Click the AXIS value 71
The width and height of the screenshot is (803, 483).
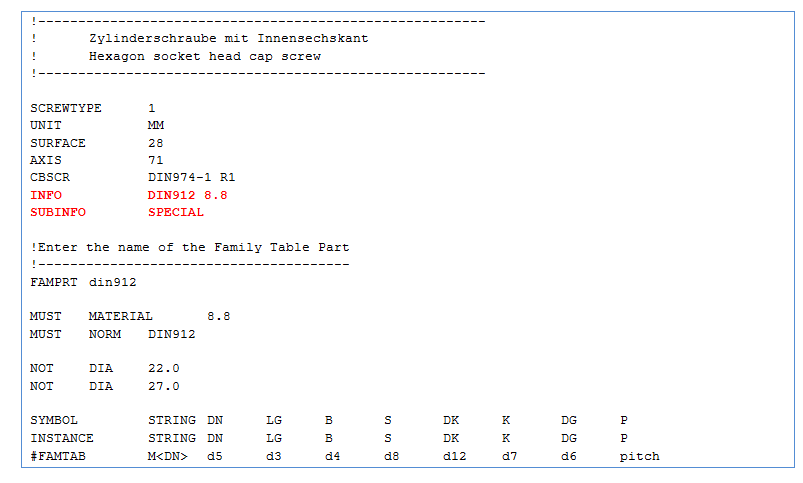click(x=156, y=160)
